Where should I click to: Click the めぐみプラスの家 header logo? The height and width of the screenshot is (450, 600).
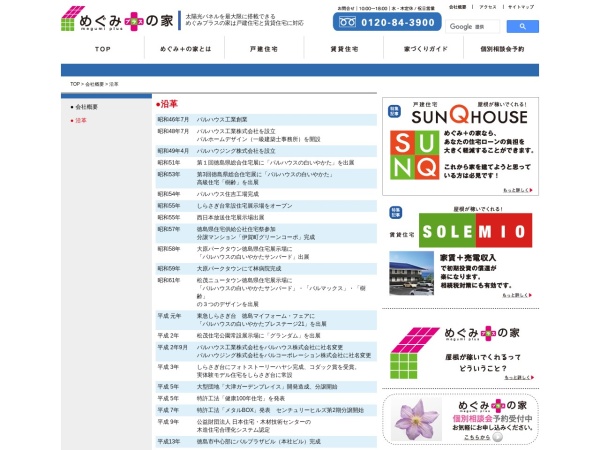[x=117, y=19]
